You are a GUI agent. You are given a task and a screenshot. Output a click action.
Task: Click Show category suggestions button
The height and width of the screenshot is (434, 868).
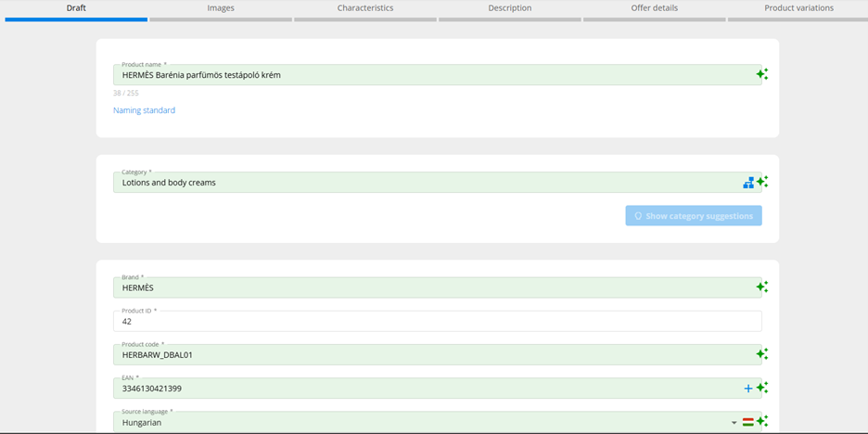(694, 216)
